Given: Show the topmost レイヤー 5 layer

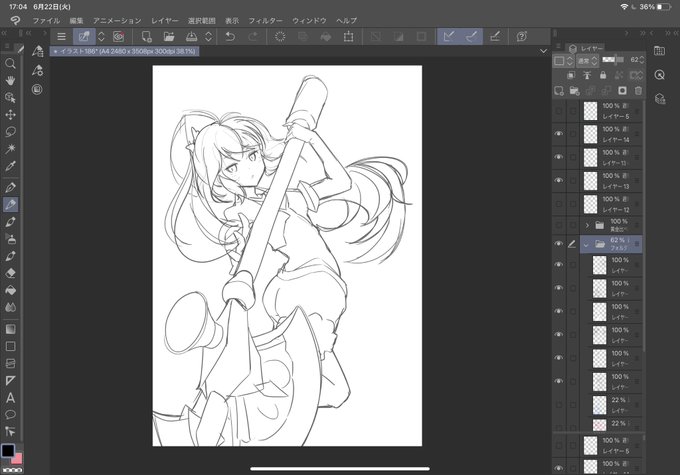Looking at the screenshot, I should point(559,111).
